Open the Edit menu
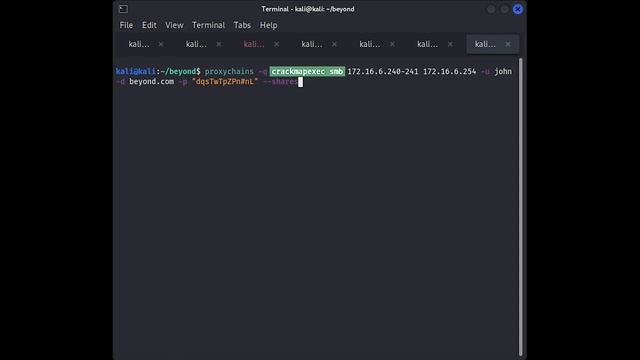 pyautogui.click(x=149, y=25)
